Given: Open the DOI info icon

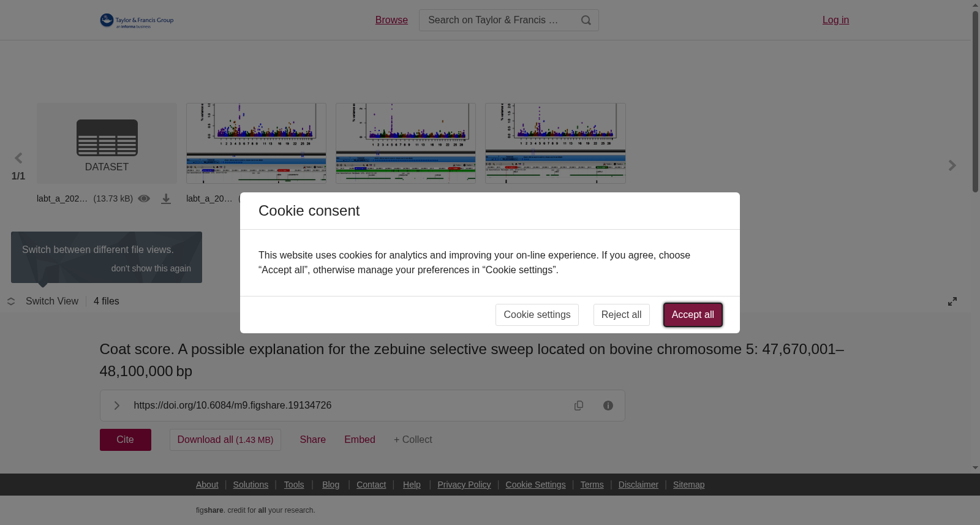Looking at the screenshot, I should coord(608,406).
